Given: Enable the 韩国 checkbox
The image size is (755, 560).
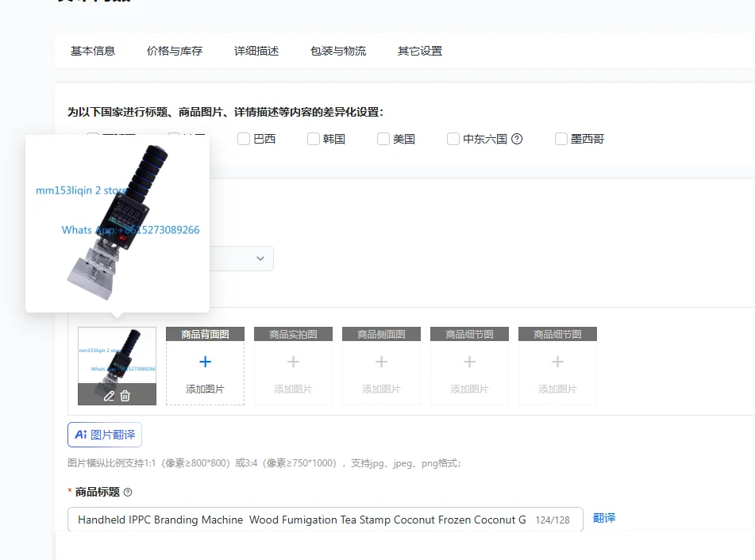Looking at the screenshot, I should [314, 139].
